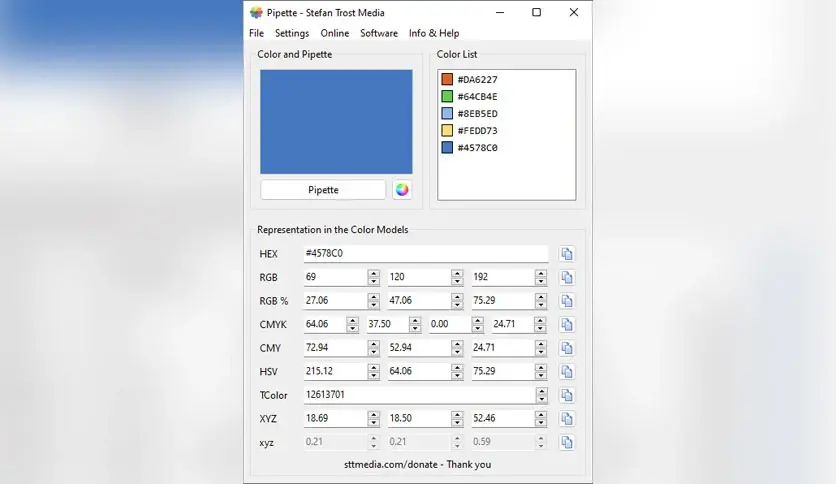The image size is (836, 484).
Task: Click the RGB blue field showing 192
Action: tap(503, 277)
